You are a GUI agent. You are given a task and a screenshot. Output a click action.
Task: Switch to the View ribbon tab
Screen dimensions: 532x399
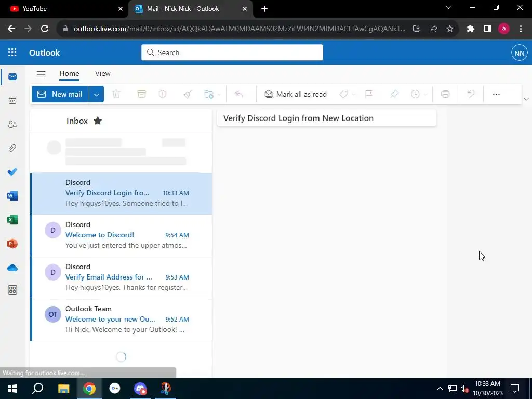click(103, 74)
